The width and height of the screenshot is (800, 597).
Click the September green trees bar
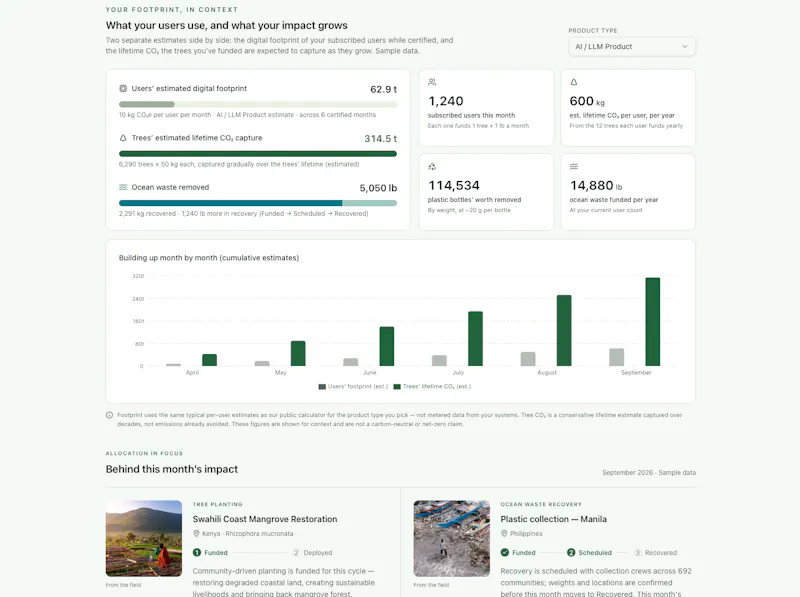tap(653, 322)
